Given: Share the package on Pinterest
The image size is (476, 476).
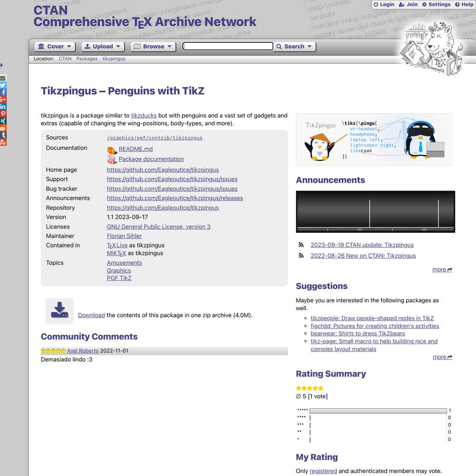Looking at the screenshot, I should (x=3, y=114).
